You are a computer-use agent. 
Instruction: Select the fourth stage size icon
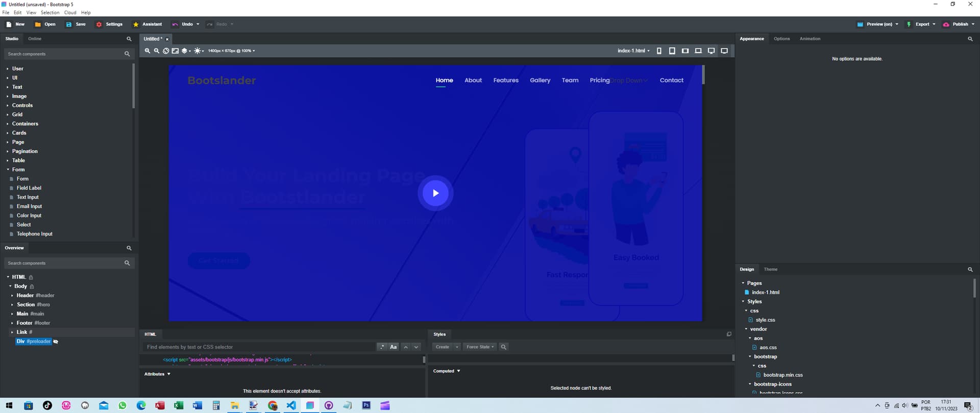click(x=698, y=51)
